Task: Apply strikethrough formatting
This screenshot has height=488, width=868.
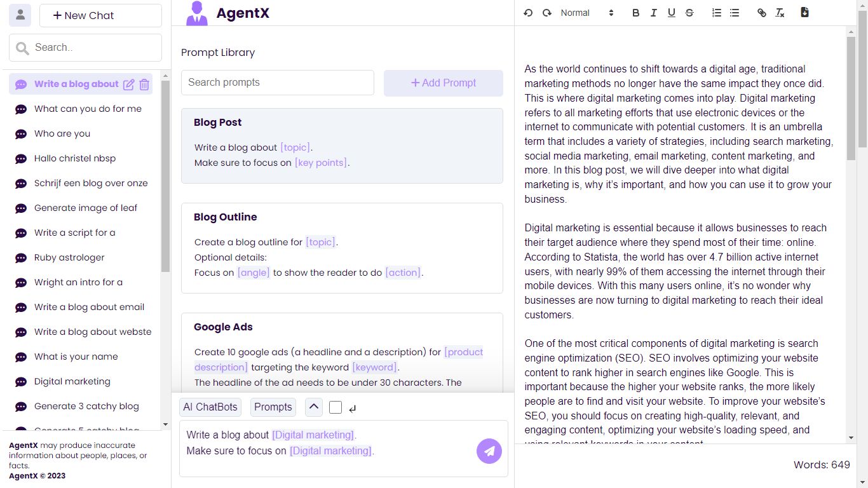Action: pyautogui.click(x=689, y=12)
